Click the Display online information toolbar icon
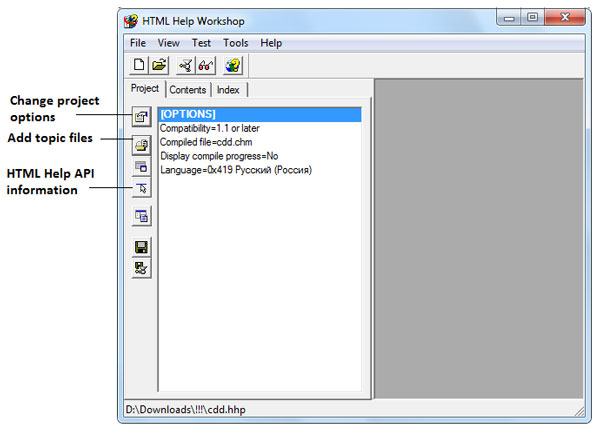Viewport: 600px width, 431px height. tap(232, 66)
